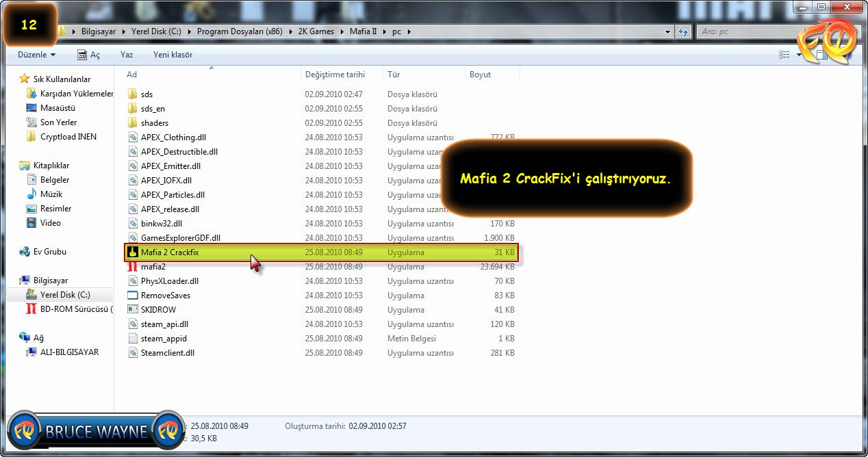The width and height of the screenshot is (868, 457).
Task: Select APEX_release.dll file icon
Action: (133, 209)
